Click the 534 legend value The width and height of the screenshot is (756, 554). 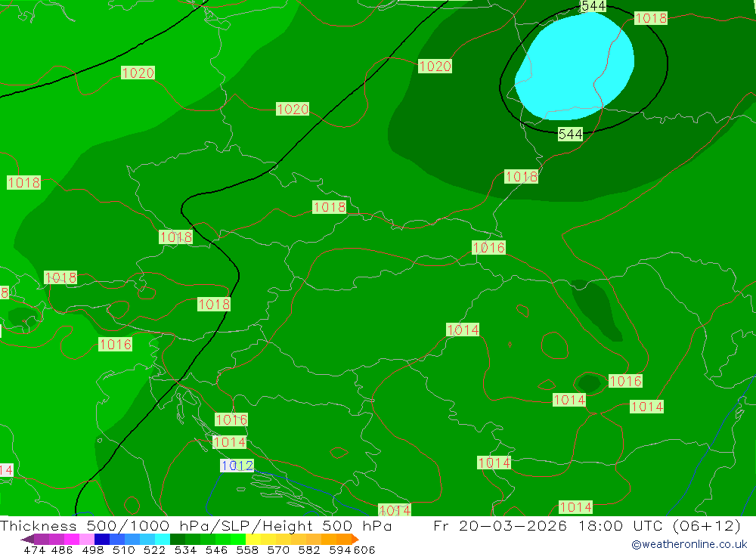pos(185,549)
